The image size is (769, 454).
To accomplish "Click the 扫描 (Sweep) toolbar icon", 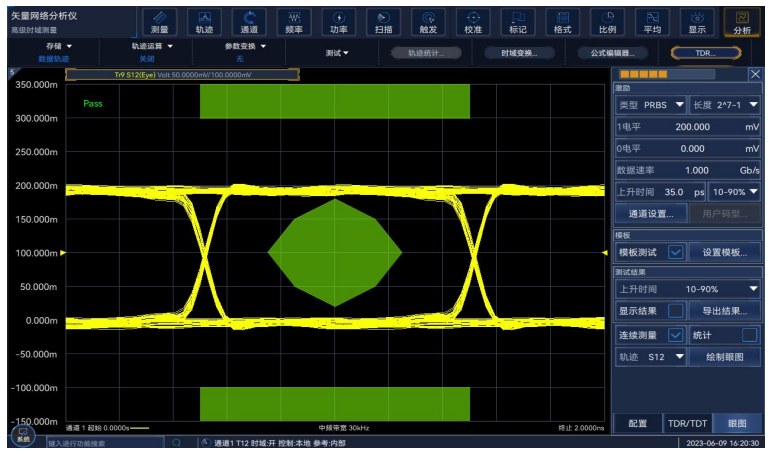I will coord(383,22).
